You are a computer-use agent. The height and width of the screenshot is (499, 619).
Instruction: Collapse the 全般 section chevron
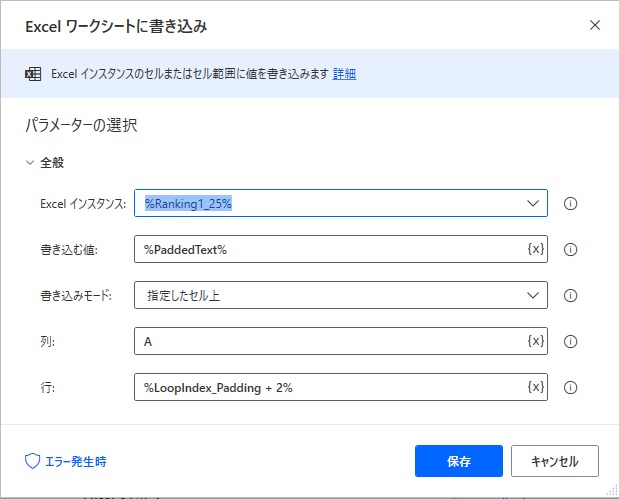30,163
